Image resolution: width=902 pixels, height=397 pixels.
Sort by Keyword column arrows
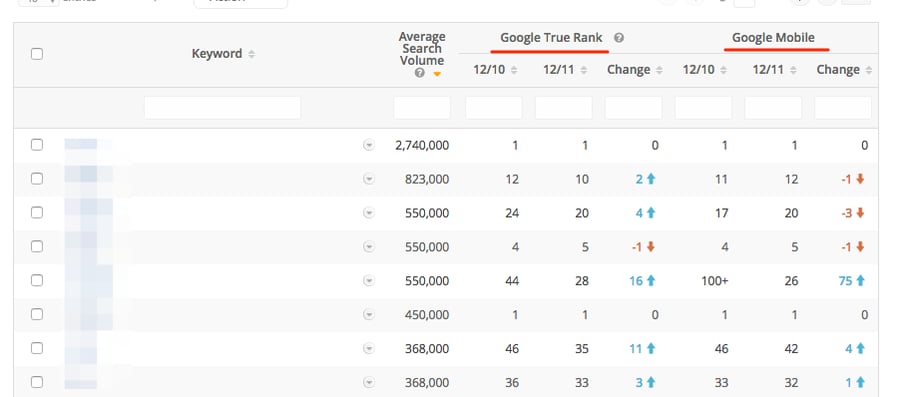251,54
